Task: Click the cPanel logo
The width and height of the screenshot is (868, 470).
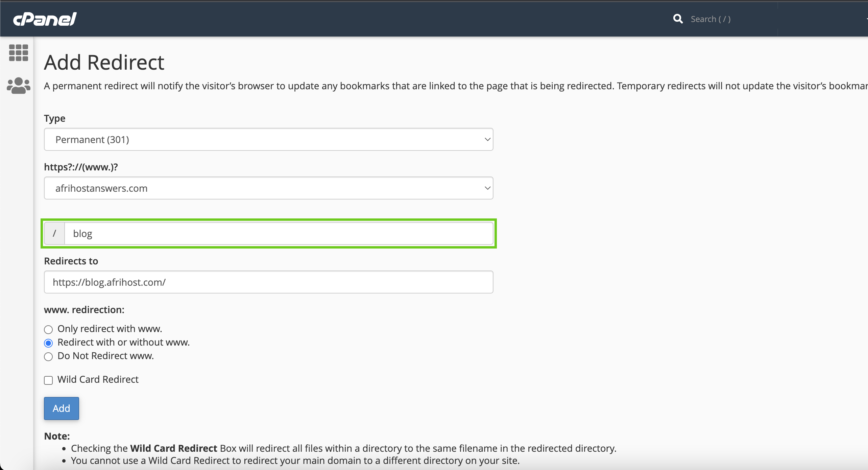Action: (x=45, y=19)
